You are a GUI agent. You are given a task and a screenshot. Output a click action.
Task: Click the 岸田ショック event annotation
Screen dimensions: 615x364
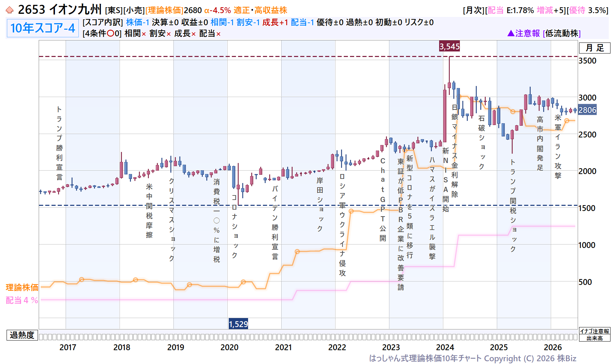pos(320,204)
